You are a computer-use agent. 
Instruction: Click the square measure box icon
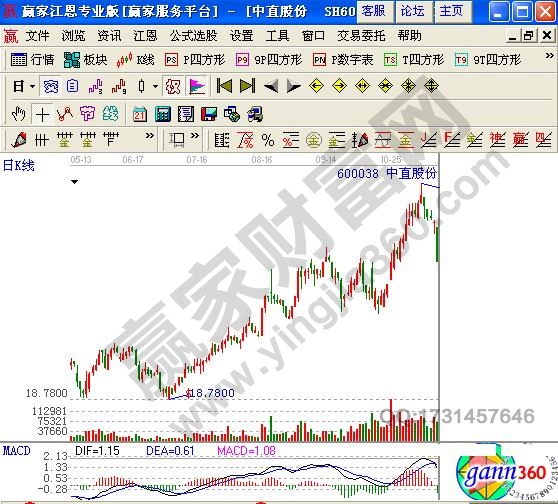[x=176, y=140]
